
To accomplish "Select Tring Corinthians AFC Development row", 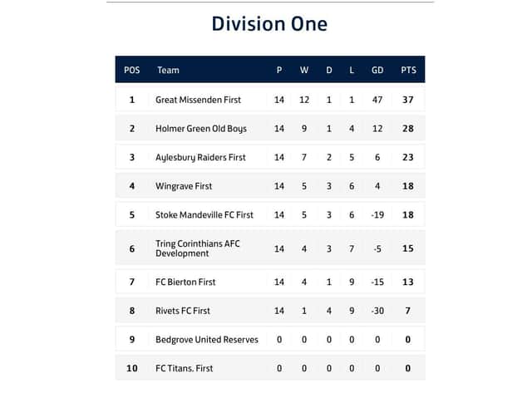I will coord(270,248).
